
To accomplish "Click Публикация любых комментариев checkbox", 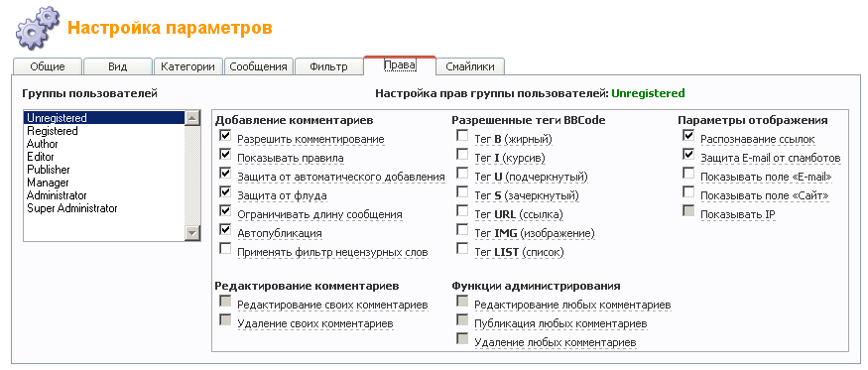I will tap(462, 319).
